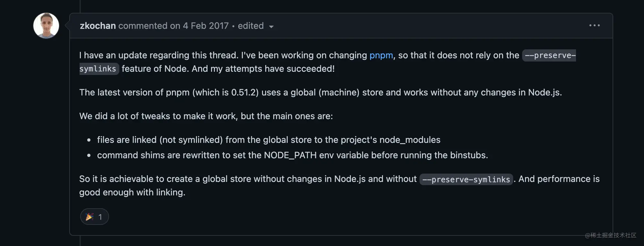The height and width of the screenshot is (246, 644).
Task: Click the first --preserve- inline code snippet
Action: [549, 55]
